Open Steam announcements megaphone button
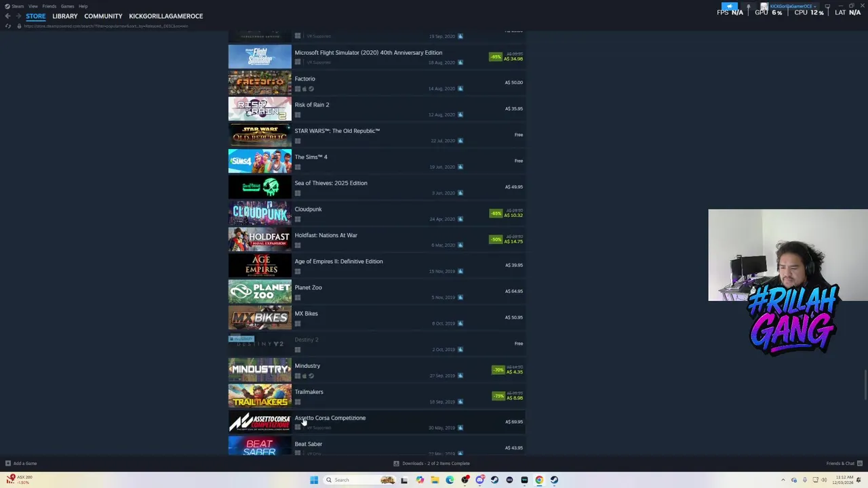 click(730, 6)
